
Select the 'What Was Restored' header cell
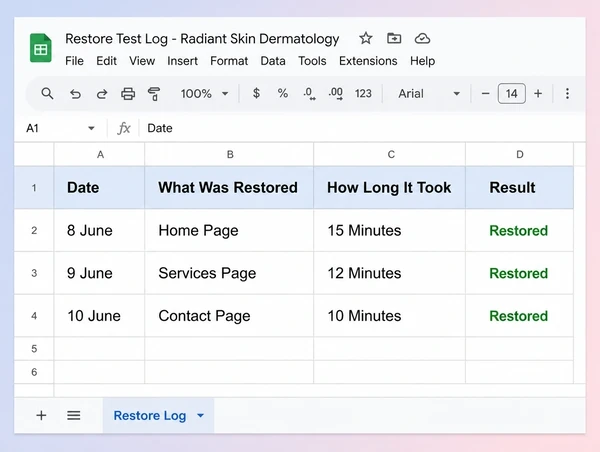[x=229, y=188]
